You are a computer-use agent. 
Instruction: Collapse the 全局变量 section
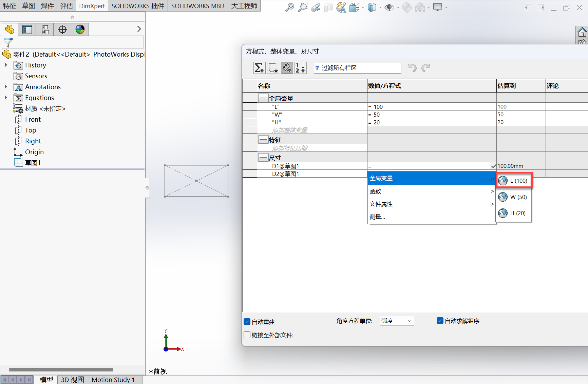[x=263, y=98]
